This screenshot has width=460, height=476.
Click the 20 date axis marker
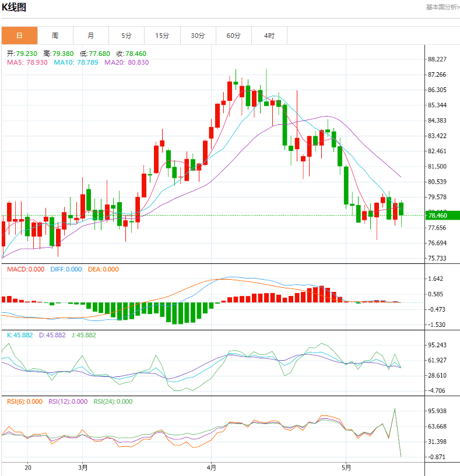pyautogui.click(x=27, y=468)
